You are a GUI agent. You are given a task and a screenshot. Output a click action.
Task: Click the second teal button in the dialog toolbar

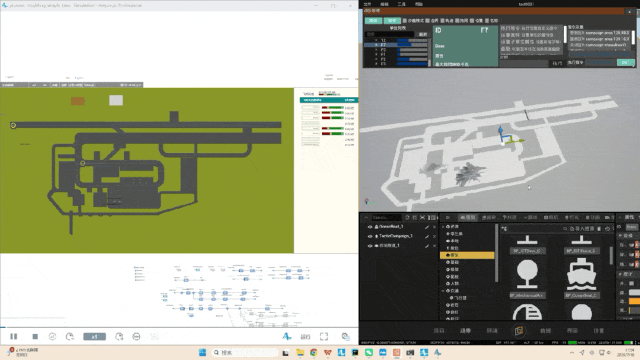(x=392, y=20)
